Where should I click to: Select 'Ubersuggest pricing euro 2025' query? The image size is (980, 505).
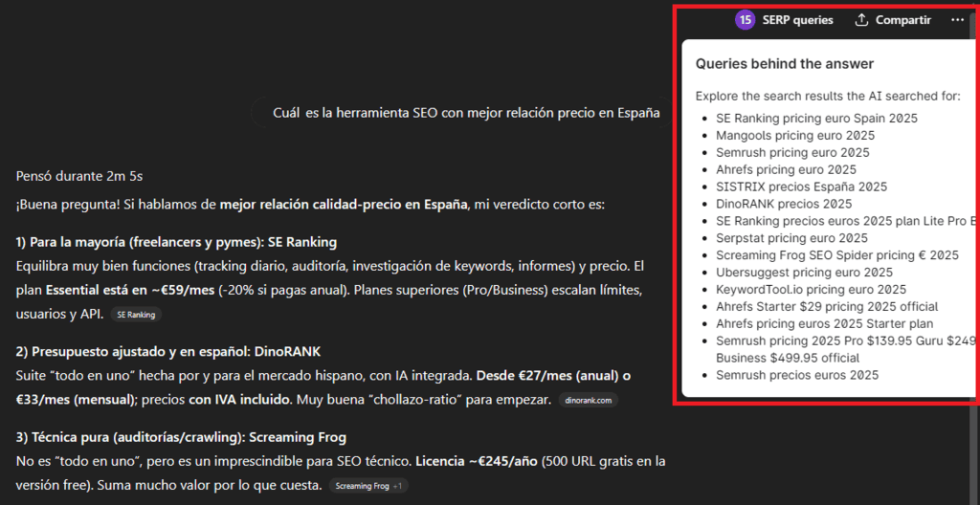(x=802, y=273)
